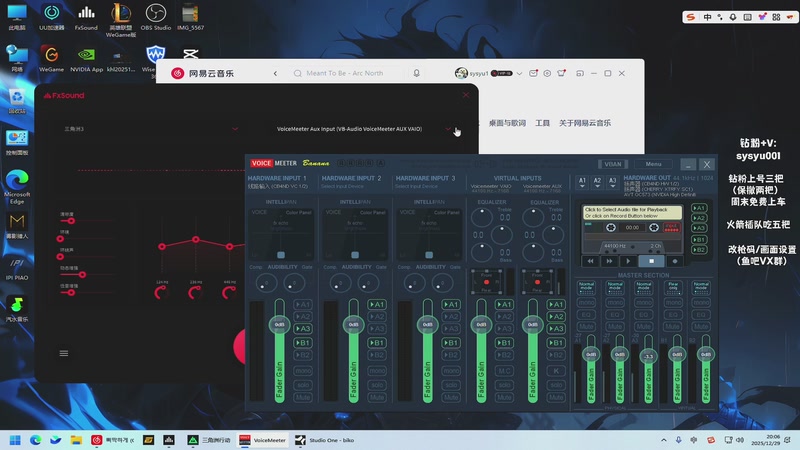Click the Sogou IME logo icon

click(690, 17)
